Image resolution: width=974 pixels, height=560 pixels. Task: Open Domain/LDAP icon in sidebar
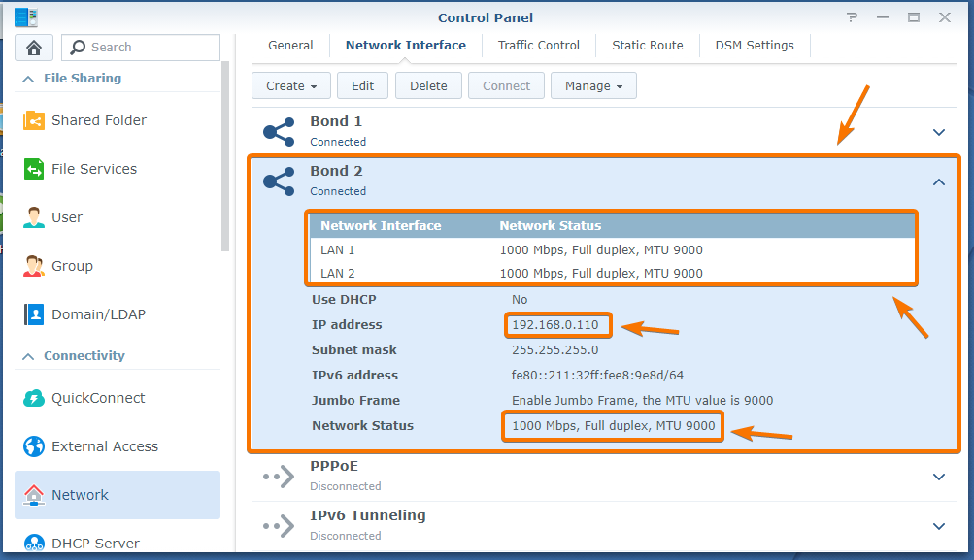[34, 314]
